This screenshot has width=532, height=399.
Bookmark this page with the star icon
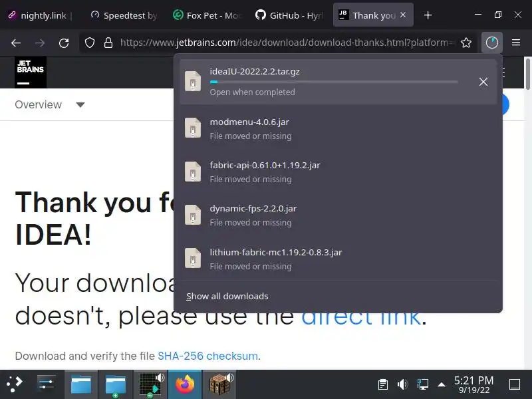click(466, 43)
